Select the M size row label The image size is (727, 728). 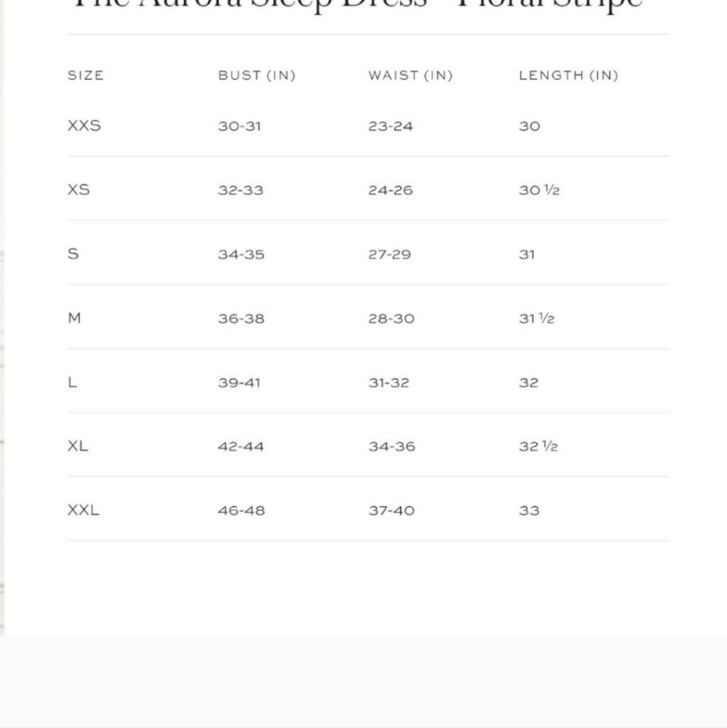pos(74,318)
